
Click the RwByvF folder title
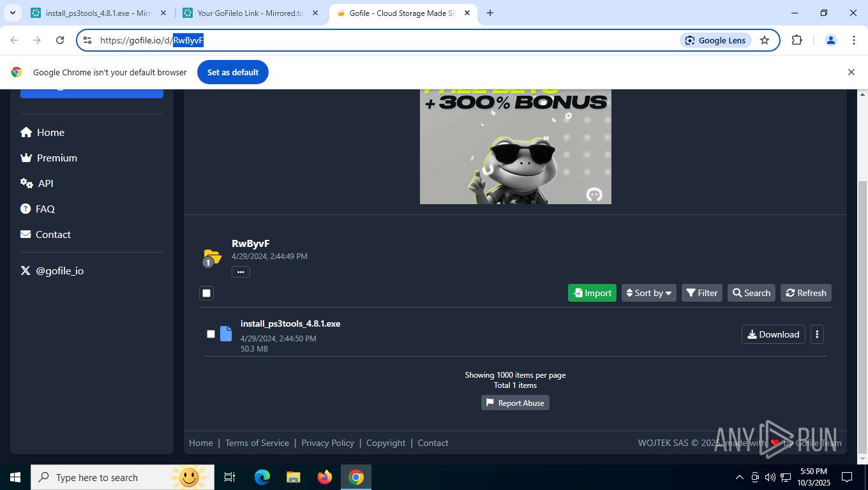coord(250,243)
